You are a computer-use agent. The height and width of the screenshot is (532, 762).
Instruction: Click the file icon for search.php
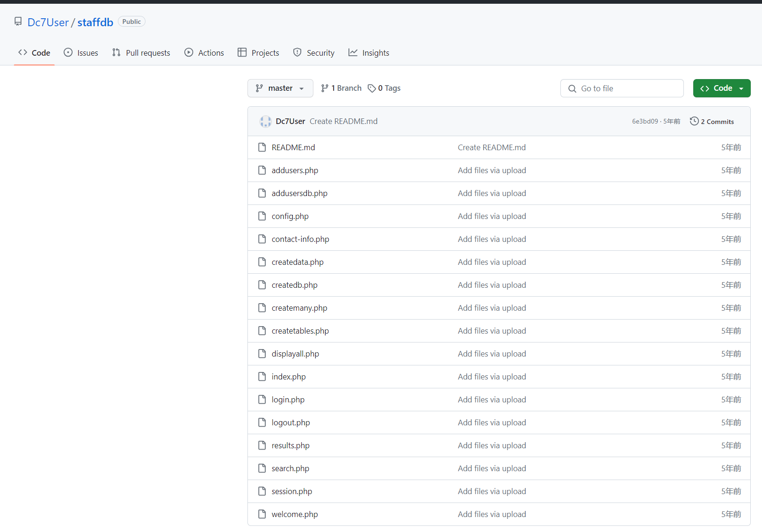pyautogui.click(x=262, y=468)
